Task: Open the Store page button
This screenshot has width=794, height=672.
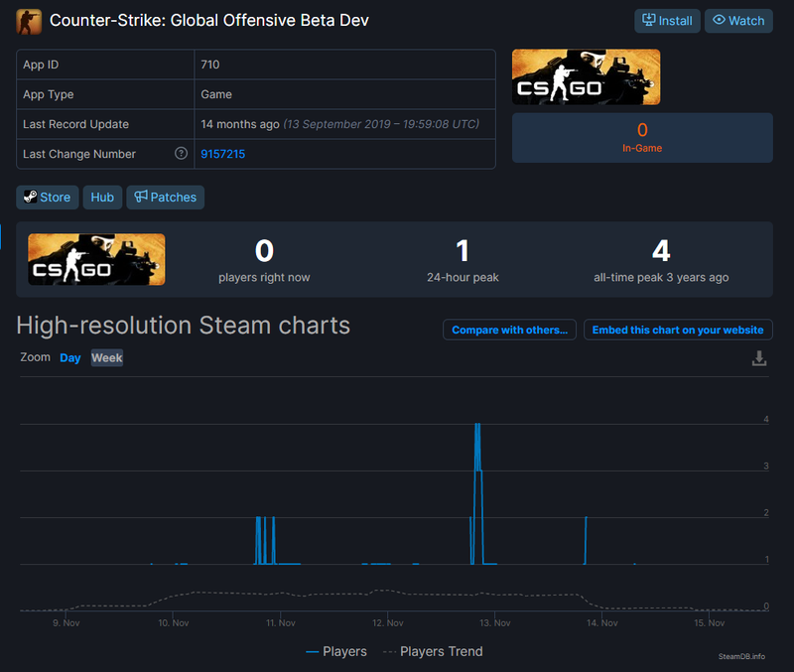Action: click(47, 197)
